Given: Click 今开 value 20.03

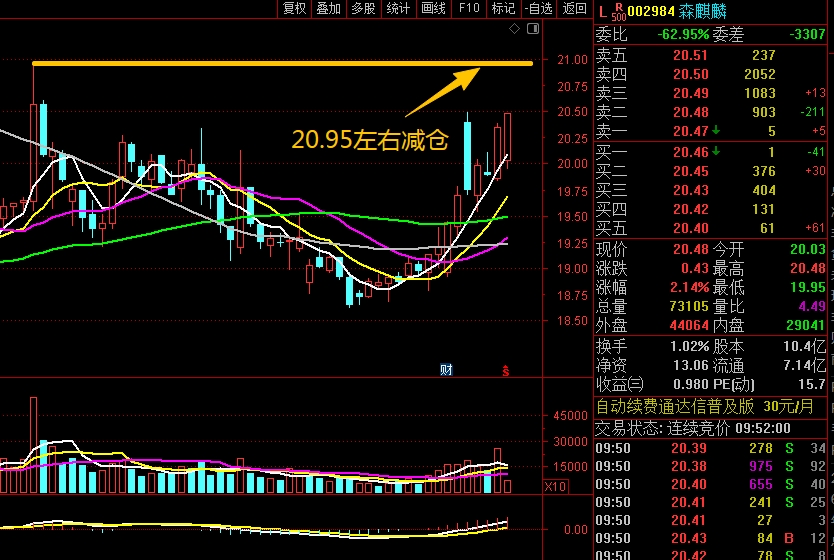Looking at the screenshot, I should tap(807, 249).
